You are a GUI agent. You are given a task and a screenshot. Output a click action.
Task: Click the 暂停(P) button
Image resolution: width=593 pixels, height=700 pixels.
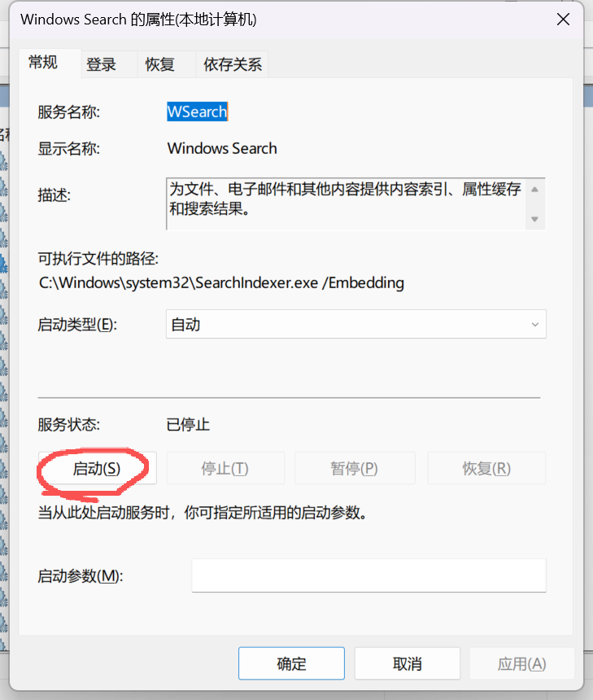click(355, 468)
